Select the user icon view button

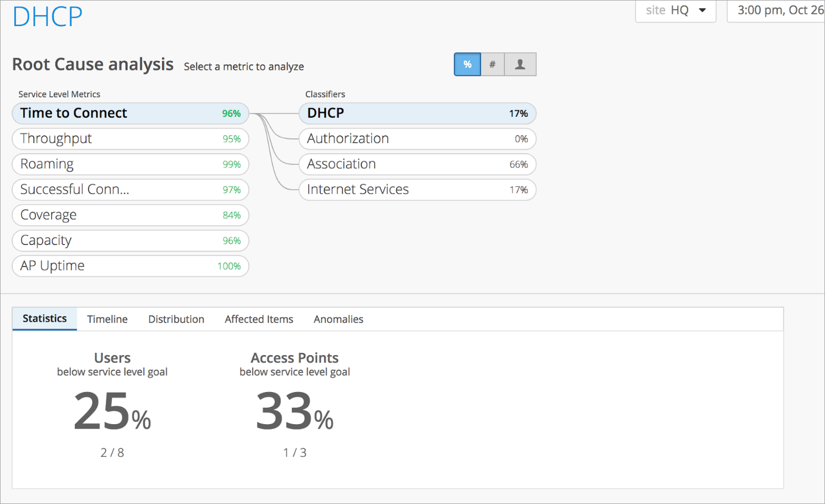[x=520, y=65]
